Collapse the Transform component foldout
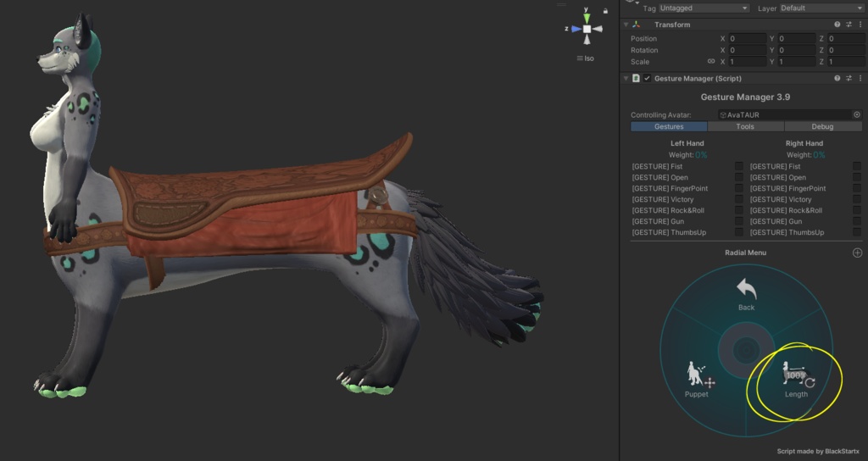This screenshot has width=868, height=461. point(626,25)
